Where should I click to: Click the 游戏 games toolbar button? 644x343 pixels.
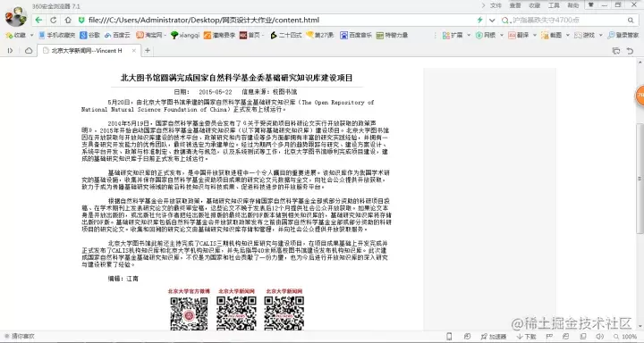point(584,36)
